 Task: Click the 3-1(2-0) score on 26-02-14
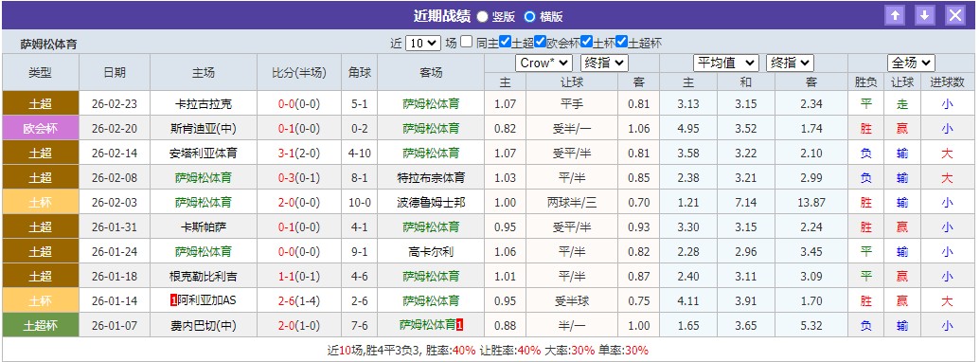point(299,154)
